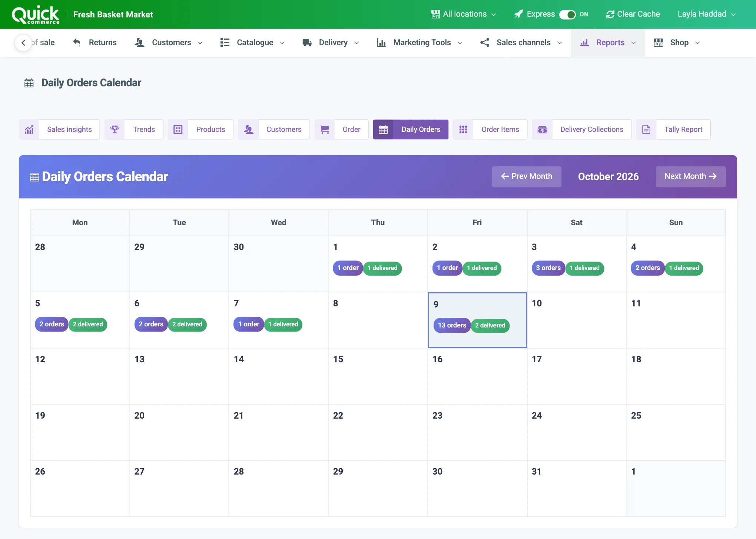This screenshot has width=756, height=539.
Task: Click the 1 delivered badge on October 1
Action: point(382,268)
